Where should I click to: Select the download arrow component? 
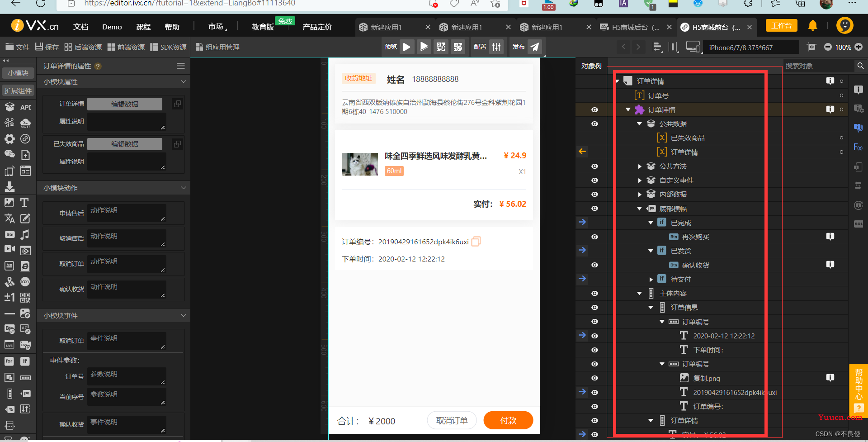tap(9, 186)
